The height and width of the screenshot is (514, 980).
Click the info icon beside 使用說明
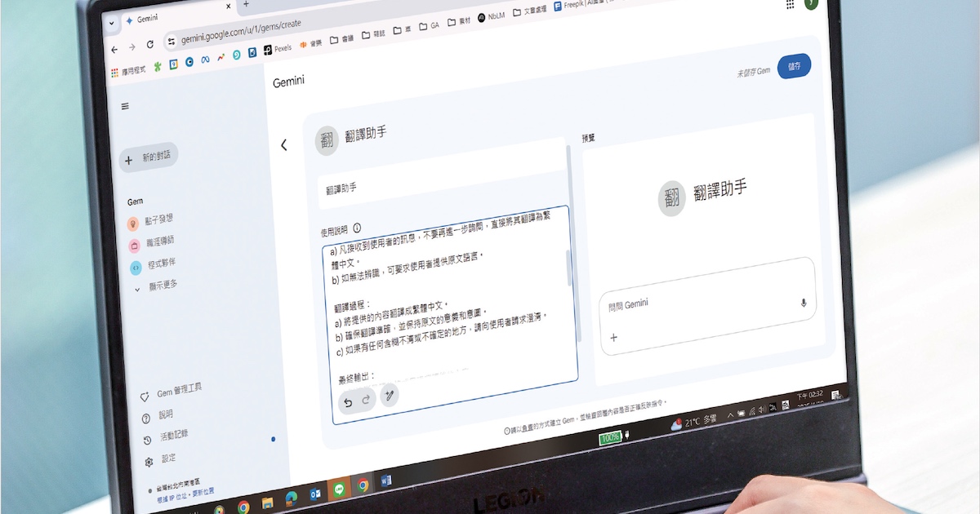tap(357, 228)
